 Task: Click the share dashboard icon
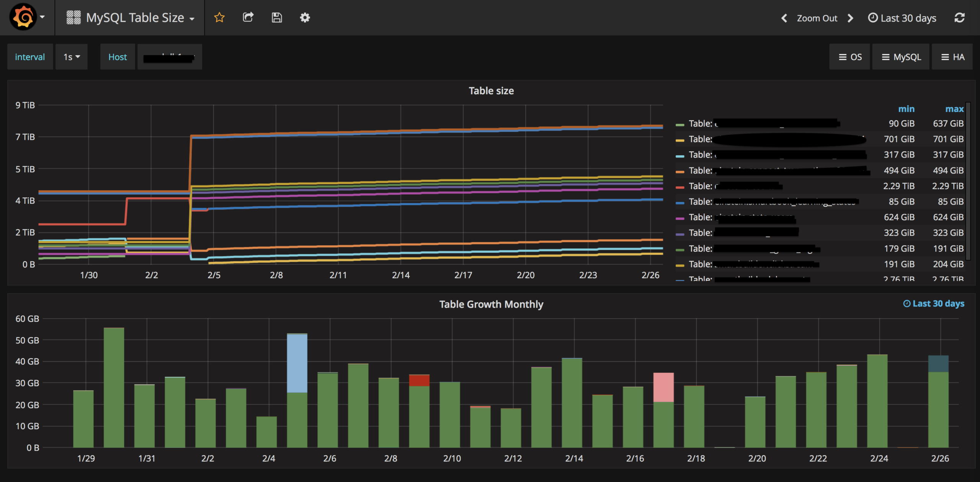click(x=248, y=17)
